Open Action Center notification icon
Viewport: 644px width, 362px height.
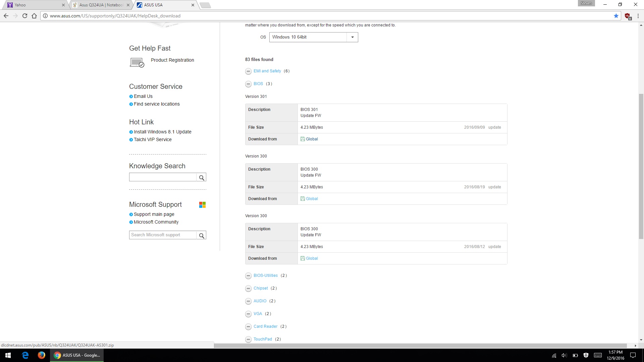[633, 355]
